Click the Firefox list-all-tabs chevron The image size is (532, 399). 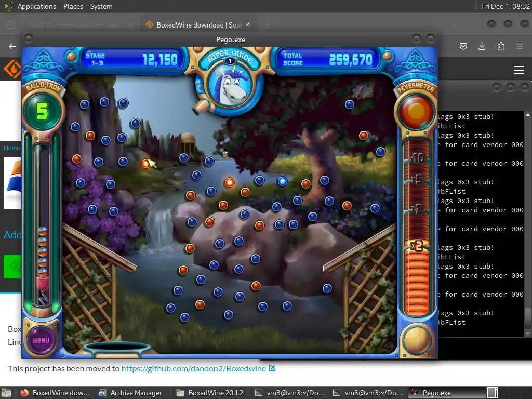454,24
